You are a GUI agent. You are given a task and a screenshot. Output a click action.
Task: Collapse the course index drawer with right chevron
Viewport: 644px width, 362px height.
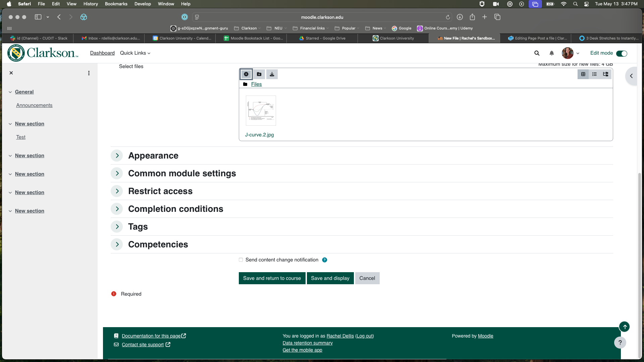coord(632,76)
